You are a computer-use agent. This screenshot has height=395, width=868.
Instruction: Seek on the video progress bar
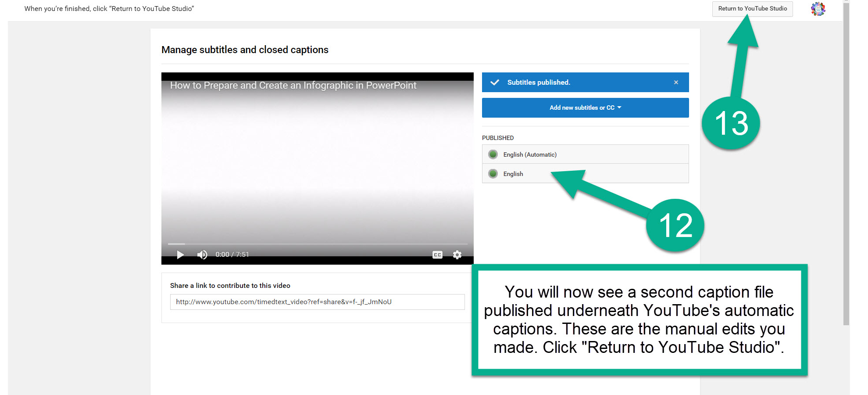(x=318, y=244)
